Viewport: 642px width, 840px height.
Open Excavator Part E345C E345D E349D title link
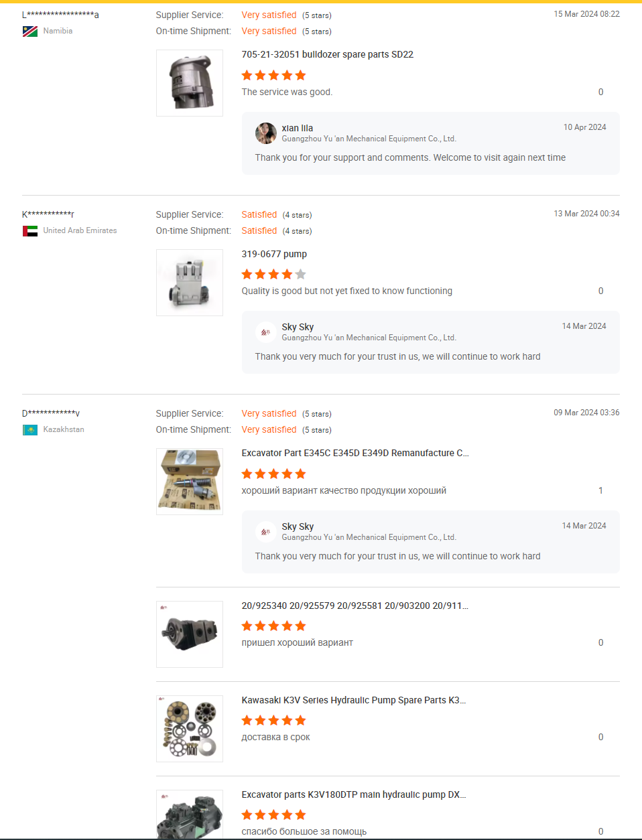(355, 453)
